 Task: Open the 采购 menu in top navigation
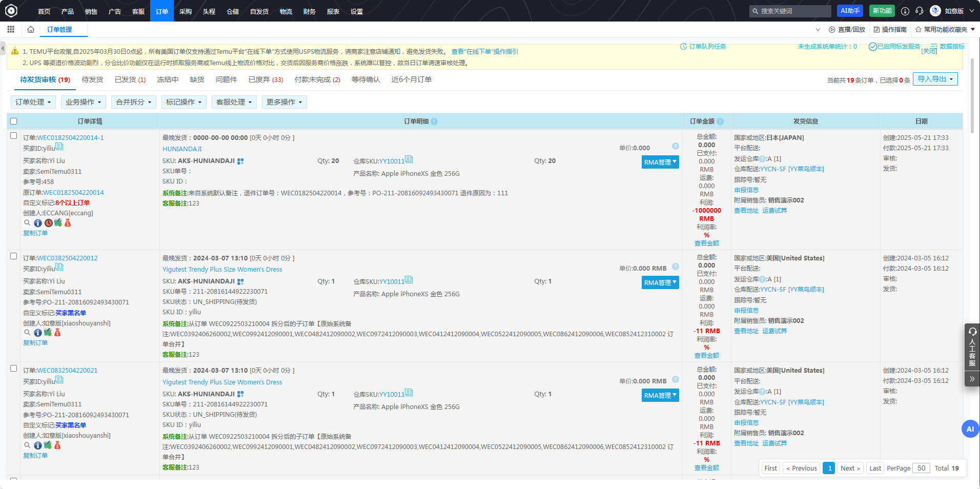pyautogui.click(x=186, y=11)
